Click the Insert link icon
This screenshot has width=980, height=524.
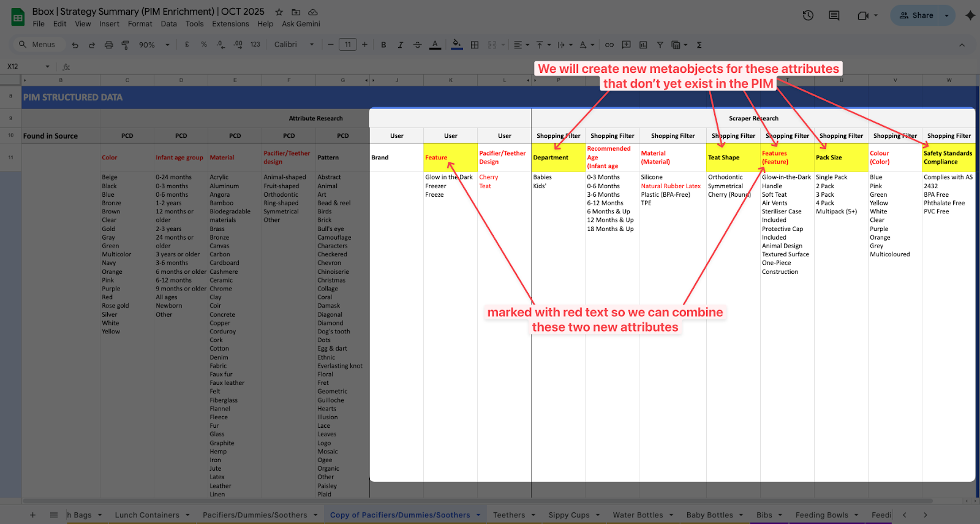pyautogui.click(x=609, y=45)
